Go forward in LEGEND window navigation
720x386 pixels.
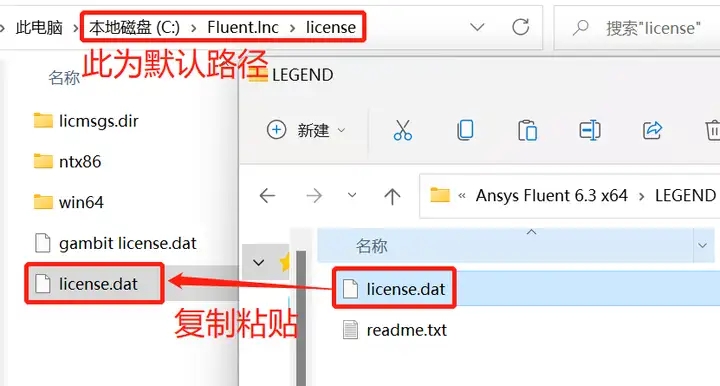[314, 196]
